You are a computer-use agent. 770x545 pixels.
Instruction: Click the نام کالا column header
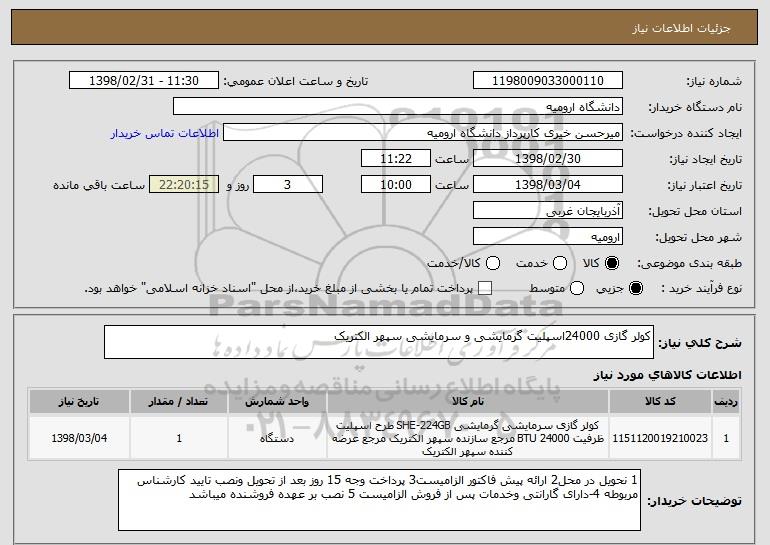click(x=468, y=402)
